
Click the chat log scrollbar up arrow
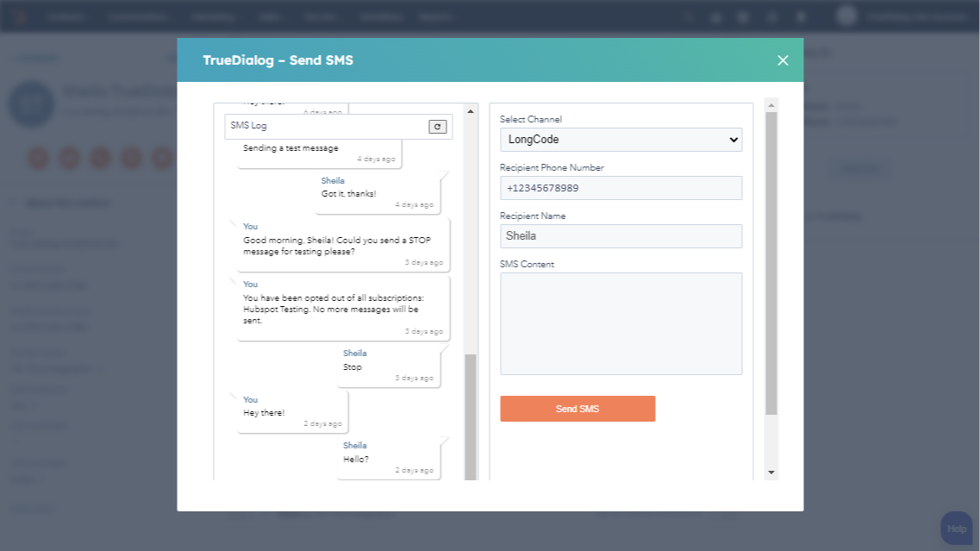click(x=471, y=111)
